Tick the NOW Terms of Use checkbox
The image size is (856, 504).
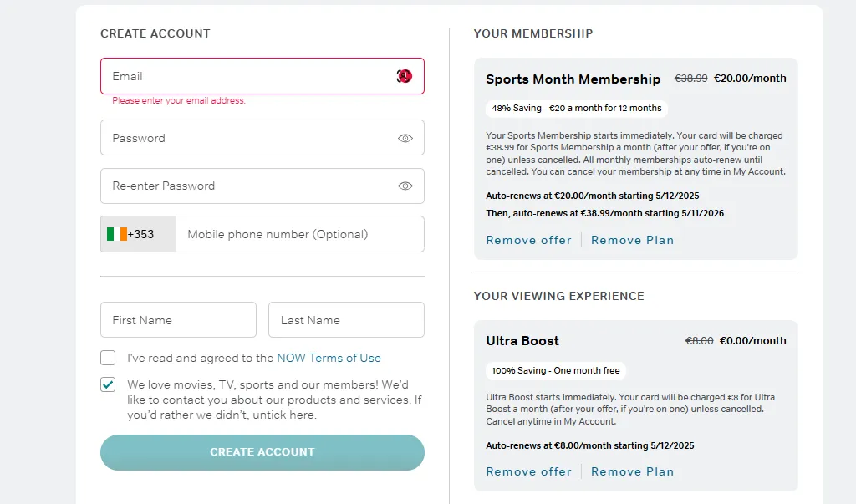108,358
